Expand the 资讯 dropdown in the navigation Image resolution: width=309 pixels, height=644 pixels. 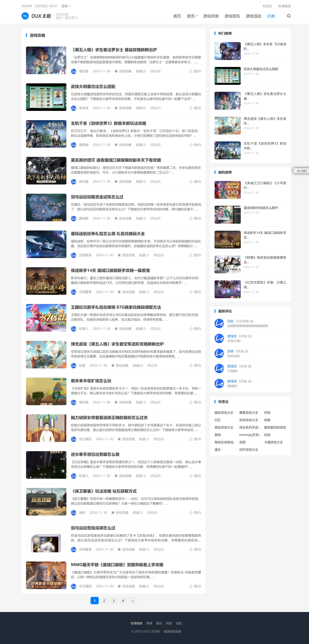(x=191, y=16)
